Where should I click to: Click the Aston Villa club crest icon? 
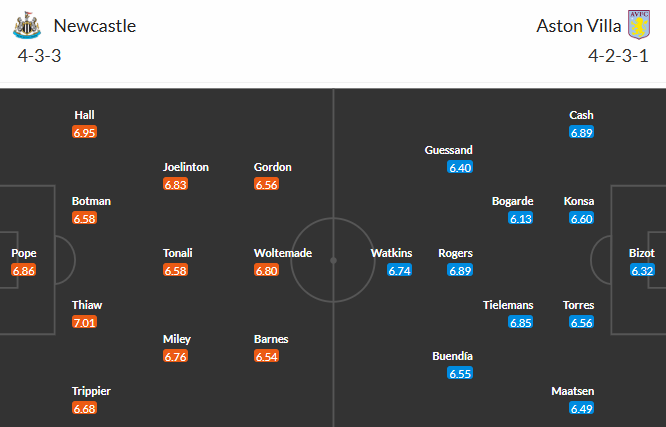coord(637,25)
